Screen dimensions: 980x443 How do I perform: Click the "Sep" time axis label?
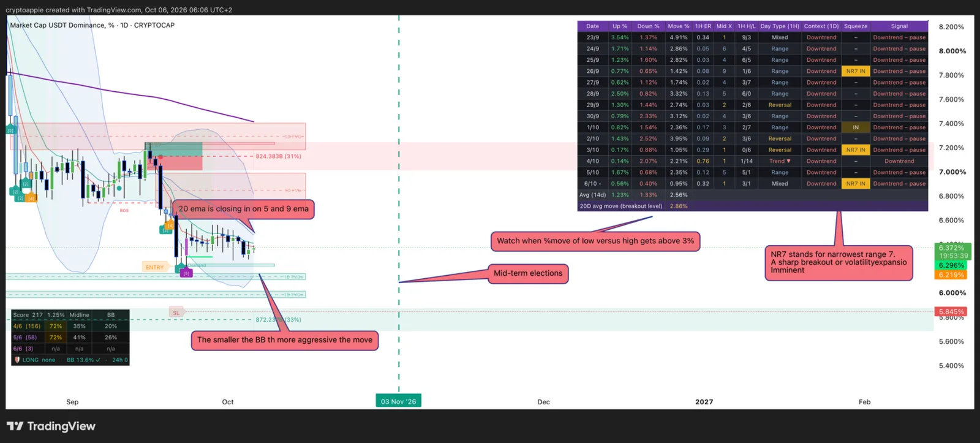point(72,402)
